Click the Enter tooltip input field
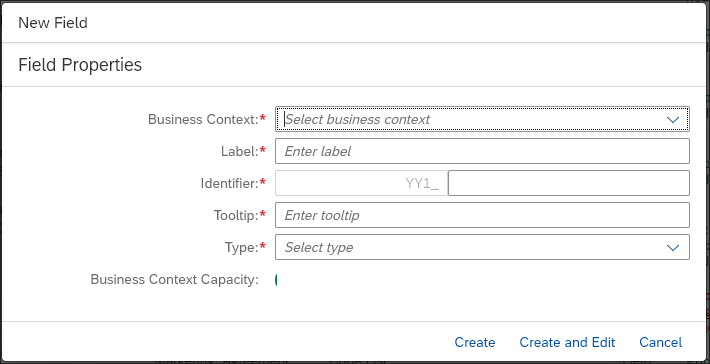 [x=482, y=215]
